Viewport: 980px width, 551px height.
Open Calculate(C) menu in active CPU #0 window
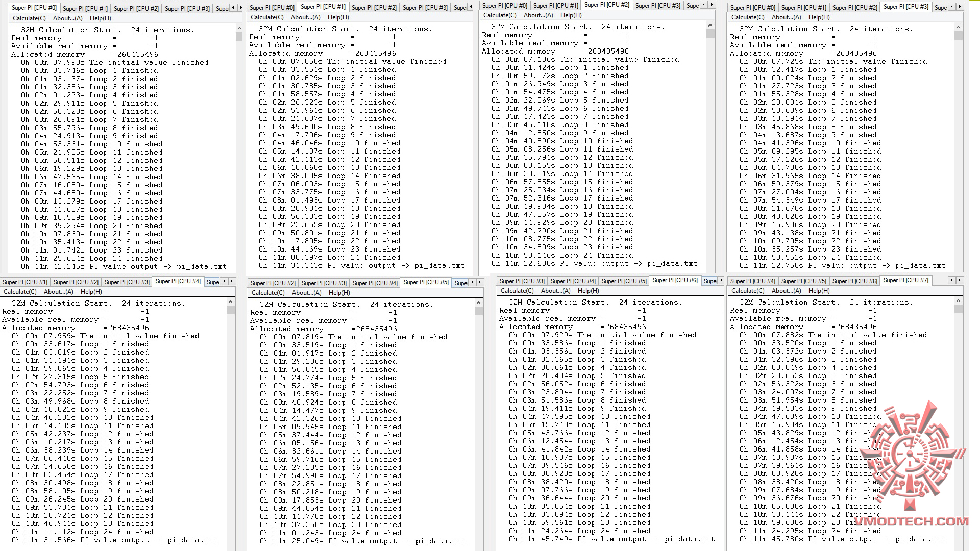29,18
